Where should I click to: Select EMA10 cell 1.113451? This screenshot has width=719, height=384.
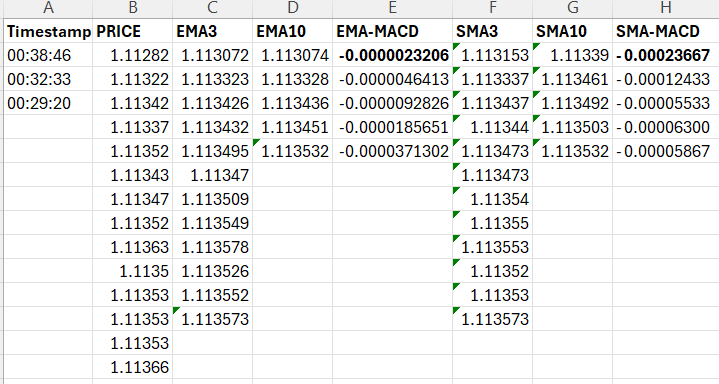(293, 127)
